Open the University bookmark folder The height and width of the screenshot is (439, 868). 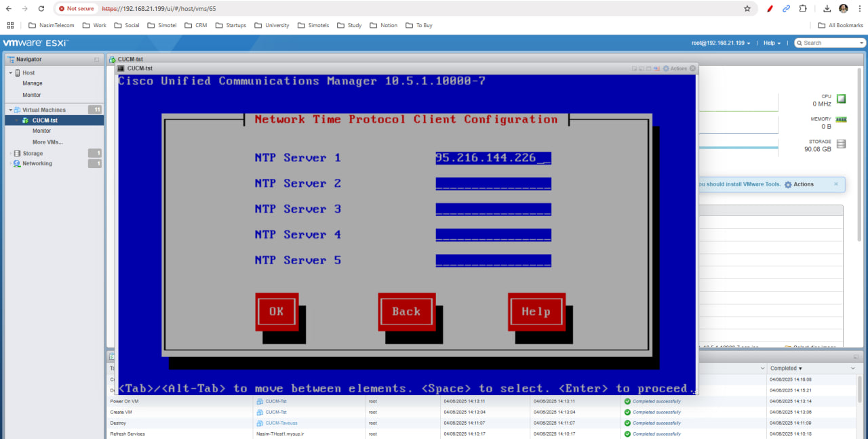click(272, 25)
